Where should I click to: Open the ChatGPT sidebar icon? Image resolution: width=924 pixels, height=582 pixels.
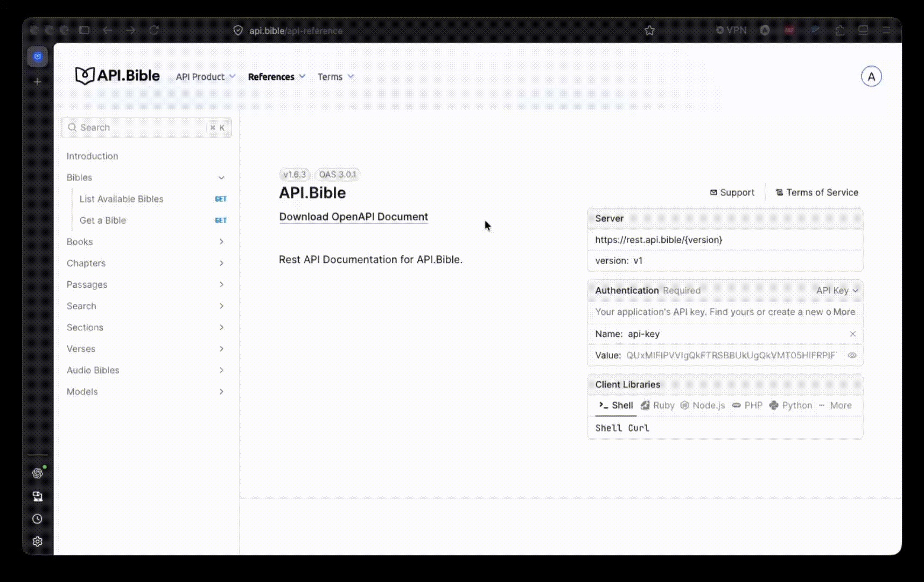(37, 473)
